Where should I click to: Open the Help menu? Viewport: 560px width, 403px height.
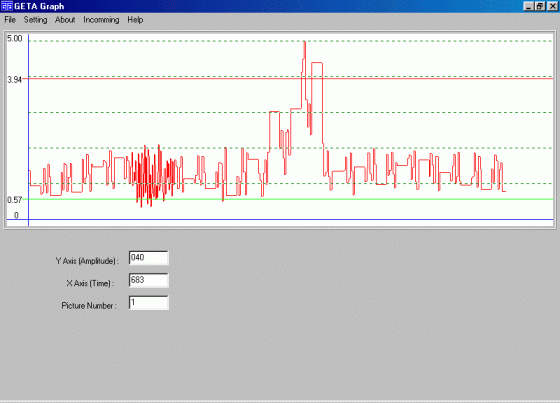coord(135,20)
